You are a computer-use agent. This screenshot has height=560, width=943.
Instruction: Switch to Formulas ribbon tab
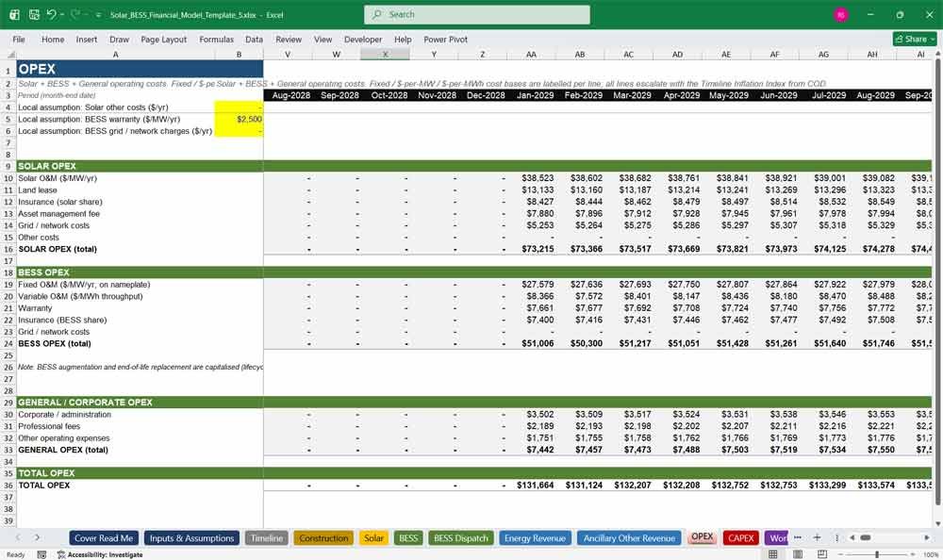point(217,39)
